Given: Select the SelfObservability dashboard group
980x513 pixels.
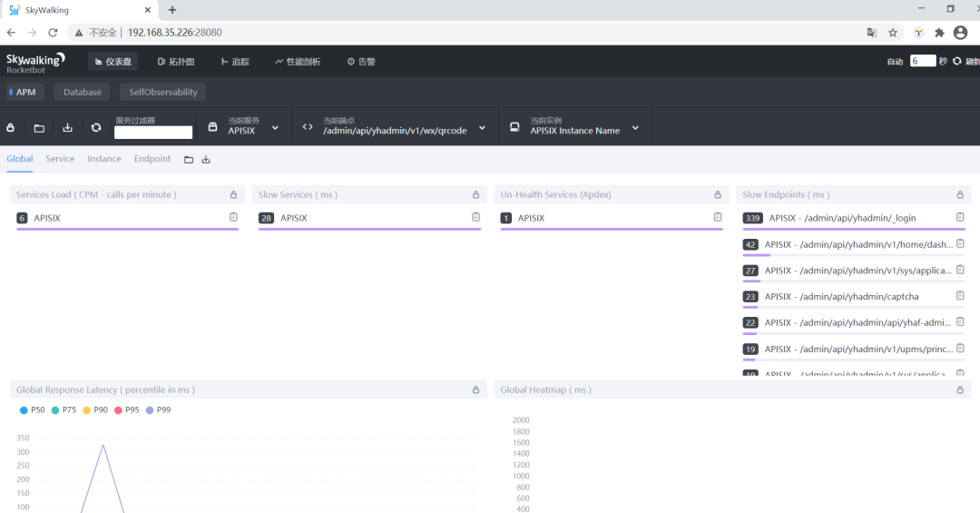Looking at the screenshot, I should (163, 92).
